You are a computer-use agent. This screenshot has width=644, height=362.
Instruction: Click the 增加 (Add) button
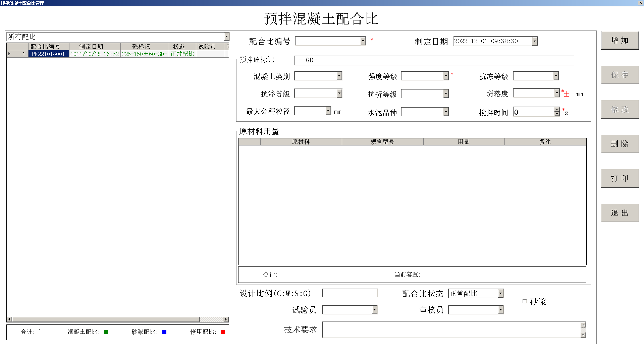pos(620,40)
